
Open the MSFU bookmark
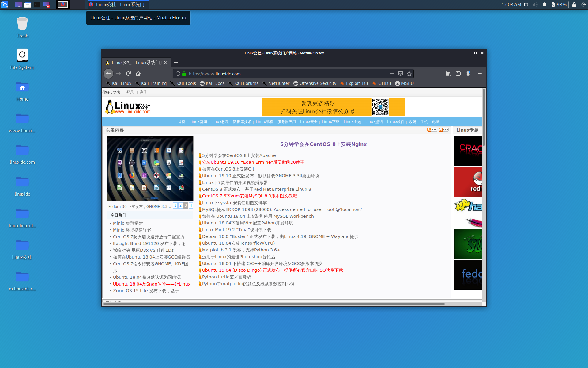[x=404, y=83]
